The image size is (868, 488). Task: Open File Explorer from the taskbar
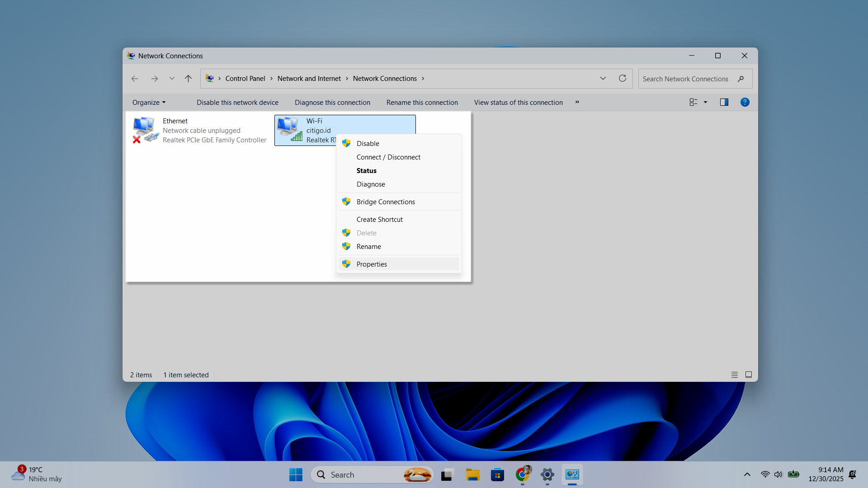(472, 474)
